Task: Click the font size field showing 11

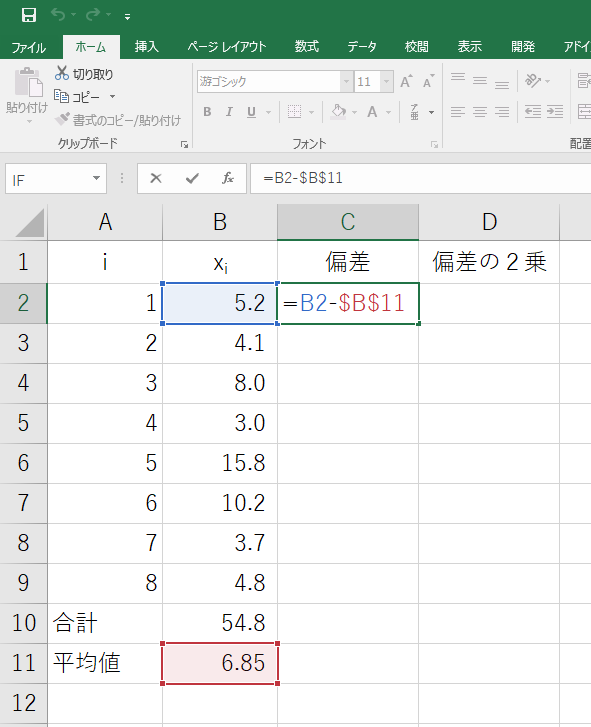Action: (x=367, y=82)
